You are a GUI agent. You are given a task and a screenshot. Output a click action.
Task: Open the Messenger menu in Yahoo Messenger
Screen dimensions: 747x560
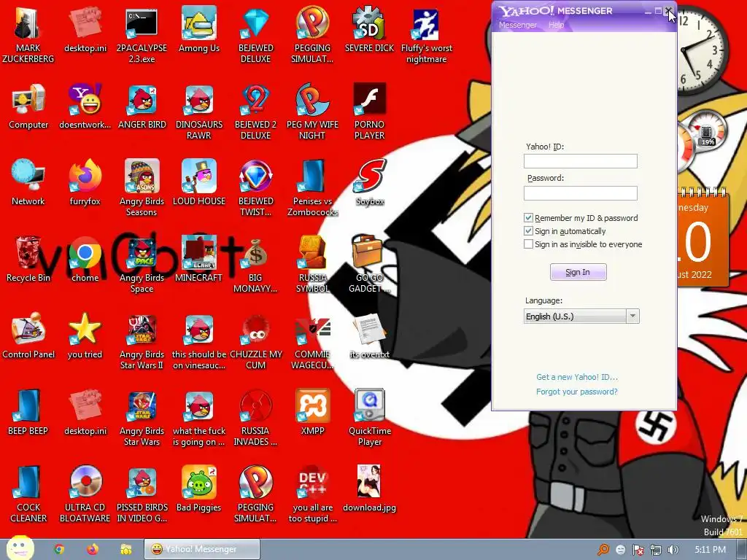click(517, 25)
